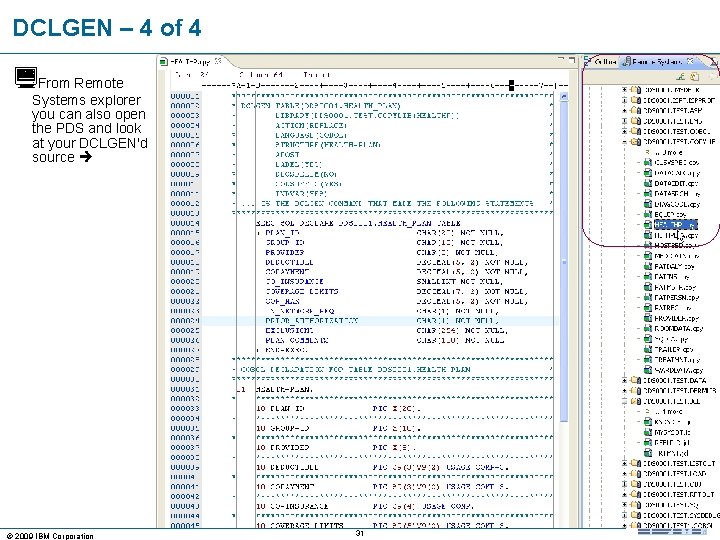Close the Remote Systems view tab

[x=690, y=61]
